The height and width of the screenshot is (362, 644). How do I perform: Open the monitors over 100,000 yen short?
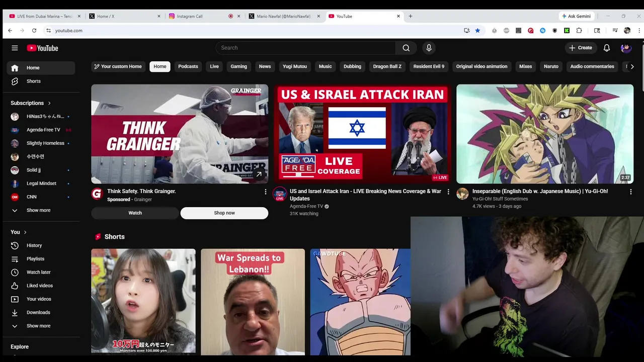tap(143, 302)
